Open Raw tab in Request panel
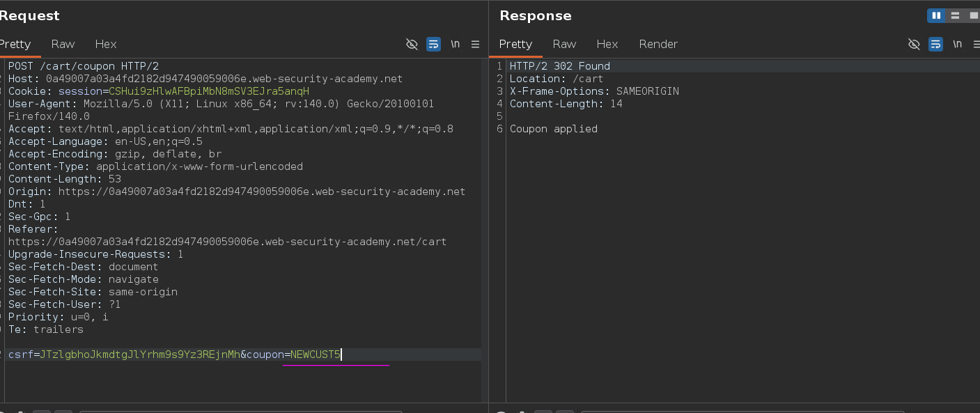The height and width of the screenshot is (413, 980). (x=63, y=44)
